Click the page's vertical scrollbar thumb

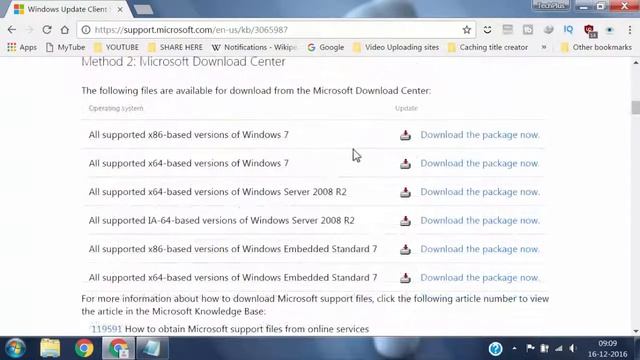click(x=636, y=107)
